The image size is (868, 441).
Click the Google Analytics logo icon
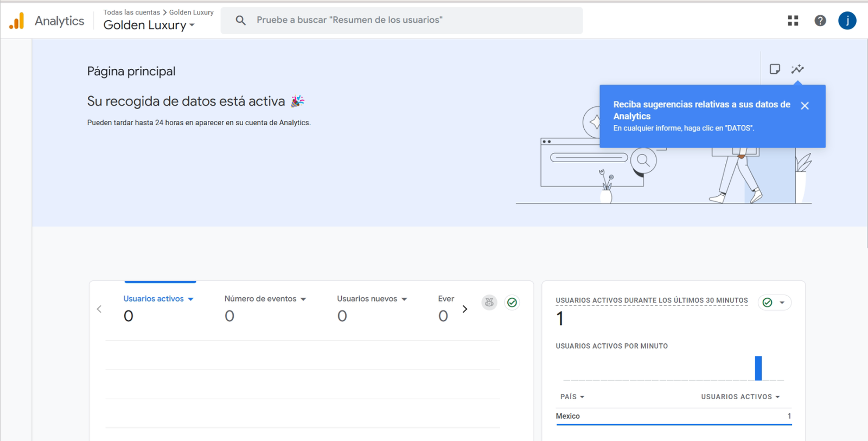click(17, 21)
